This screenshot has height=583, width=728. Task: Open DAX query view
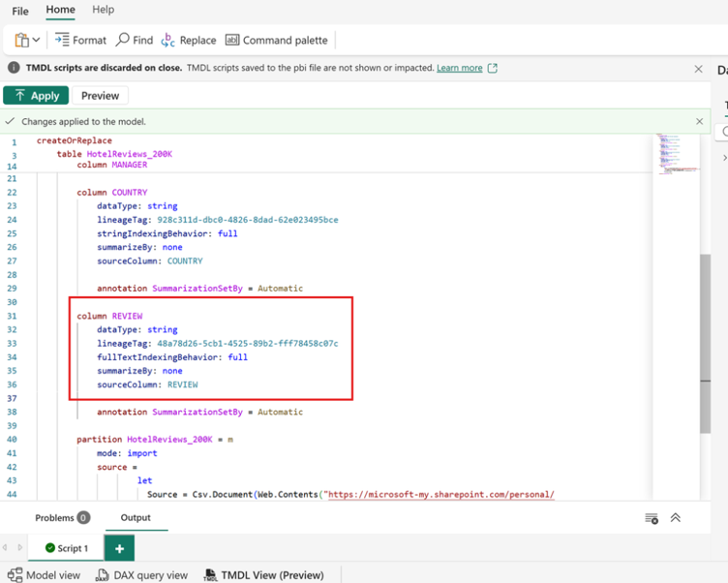point(141,575)
